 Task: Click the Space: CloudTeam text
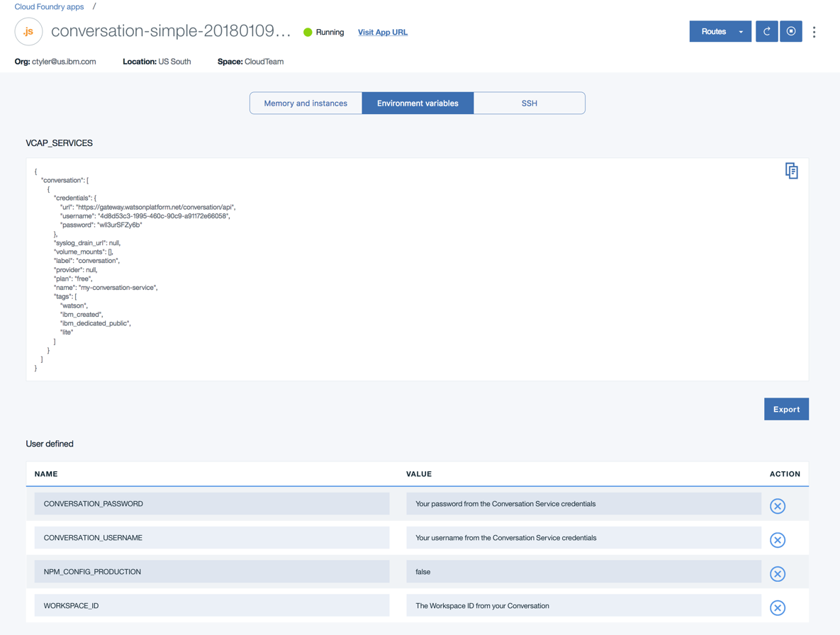(250, 62)
